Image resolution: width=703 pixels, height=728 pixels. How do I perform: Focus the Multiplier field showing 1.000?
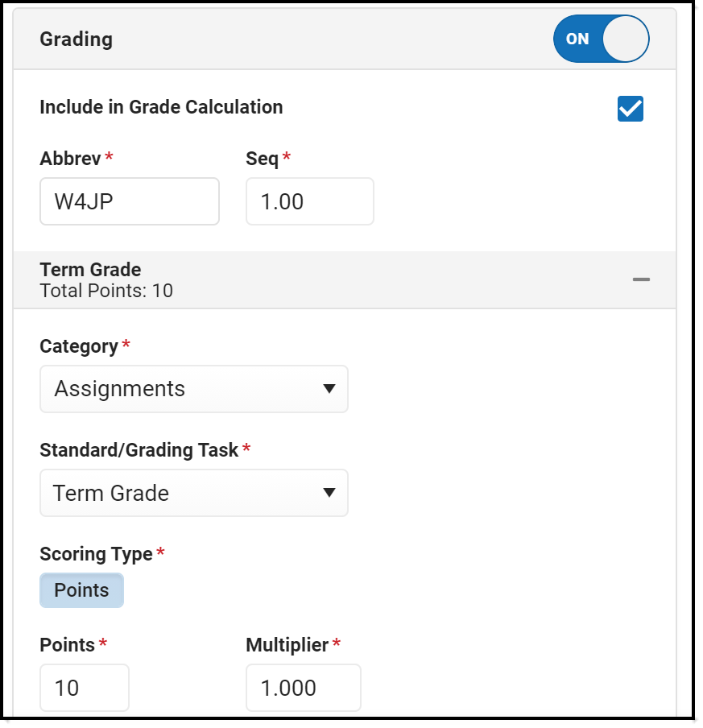point(303,688)
